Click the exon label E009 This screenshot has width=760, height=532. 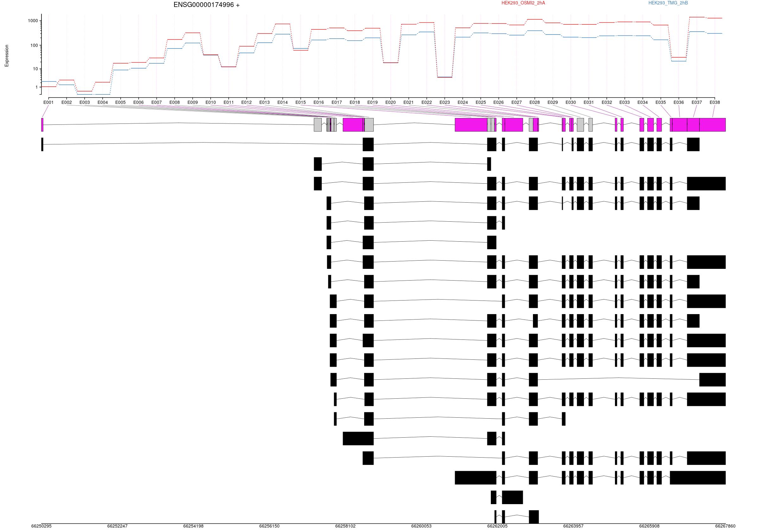pos(193,102)
